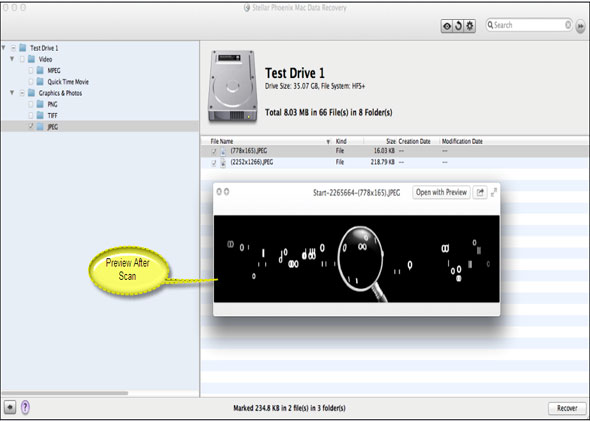This screenshot has width=590, height=421.
Task: Expand preview window to full screen
Action: (494, 192)
